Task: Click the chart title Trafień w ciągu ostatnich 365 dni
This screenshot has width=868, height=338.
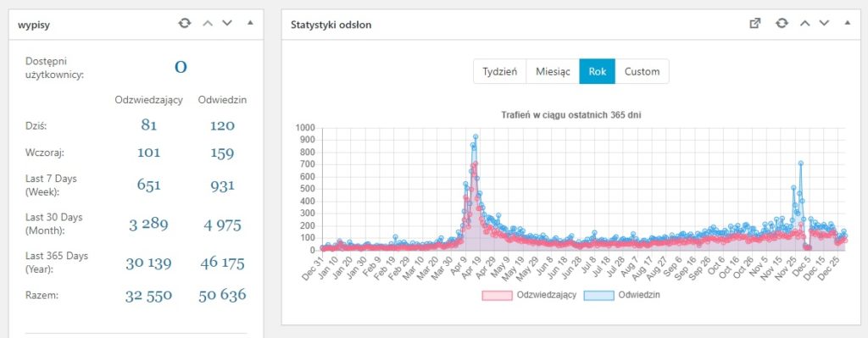Action: pyautogui.click(x=571, y=115)
